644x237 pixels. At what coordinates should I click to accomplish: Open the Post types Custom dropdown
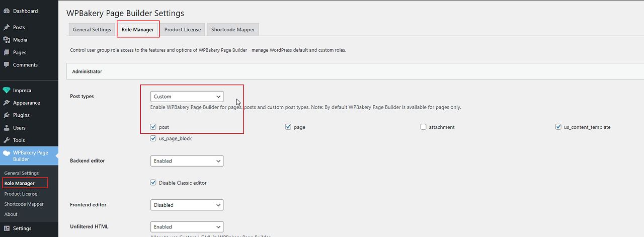187,97
